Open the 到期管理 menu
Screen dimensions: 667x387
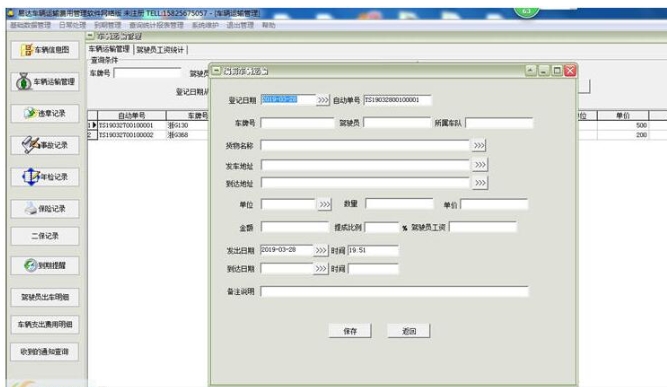[108, 25]
